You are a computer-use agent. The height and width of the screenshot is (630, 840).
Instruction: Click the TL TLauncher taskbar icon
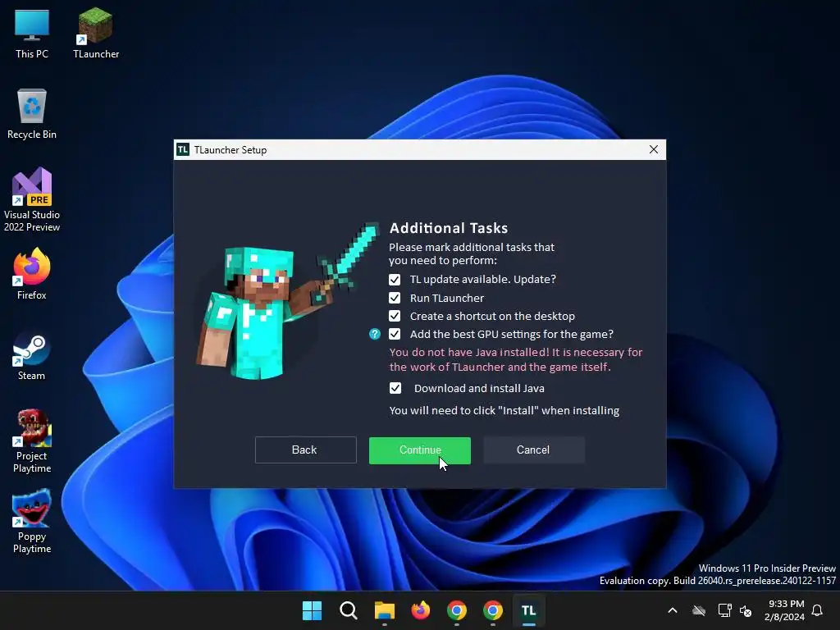point(529,610)
